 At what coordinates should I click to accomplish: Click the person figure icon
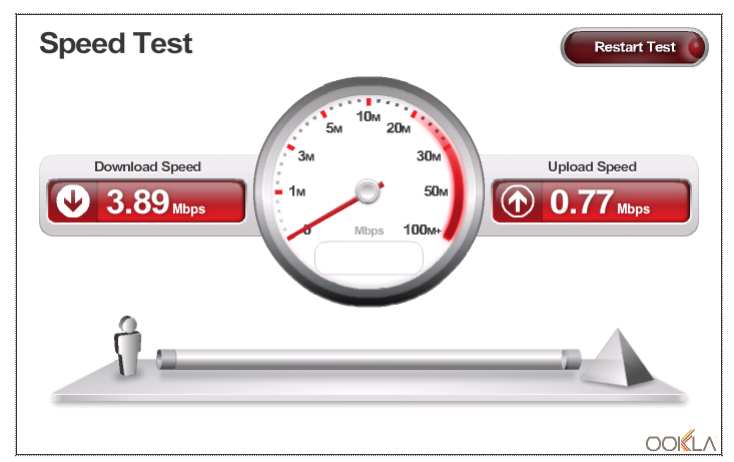pyautogui.click(x=127, y=346)
